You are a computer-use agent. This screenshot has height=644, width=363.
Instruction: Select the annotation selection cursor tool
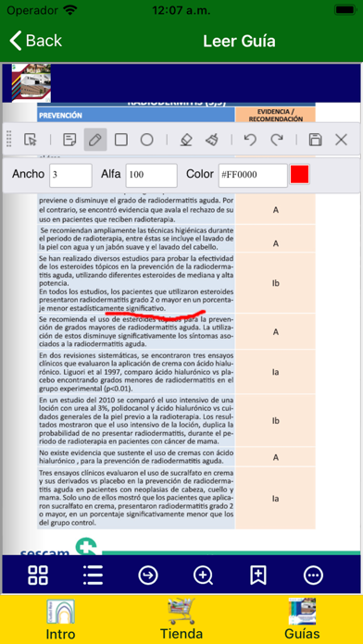pyautogui.click(x=31, y=140)
